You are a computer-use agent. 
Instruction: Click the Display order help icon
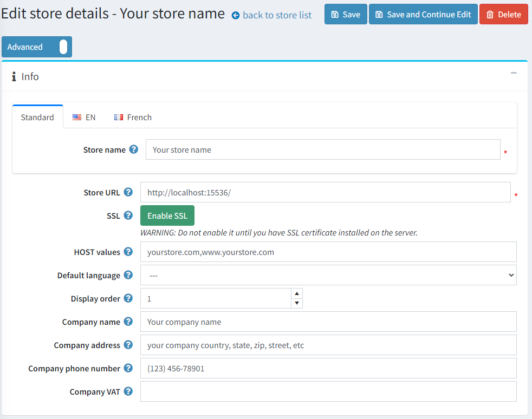(128, 298)
